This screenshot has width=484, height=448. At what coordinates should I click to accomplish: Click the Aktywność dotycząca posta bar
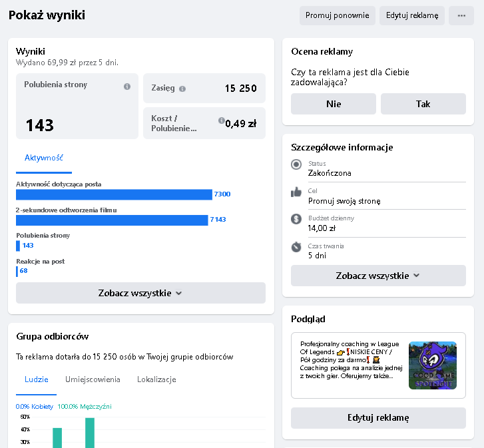(114, 194)
